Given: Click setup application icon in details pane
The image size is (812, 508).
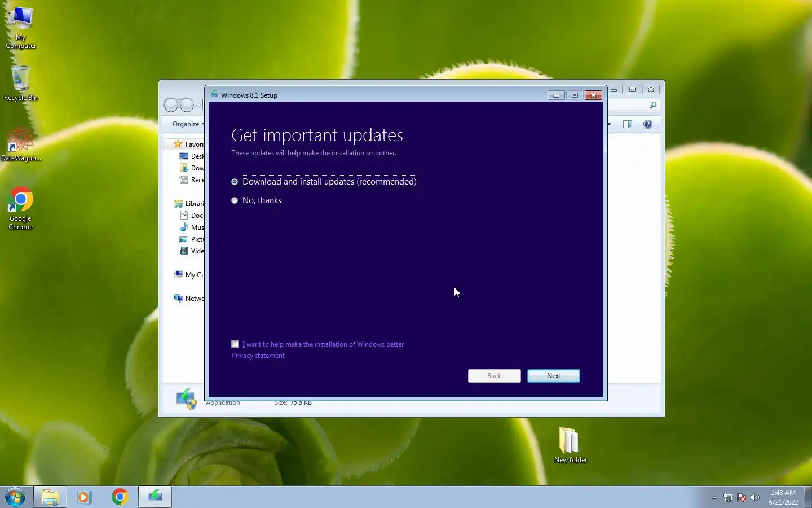Looking at the screenshot, I should point(186,399).
